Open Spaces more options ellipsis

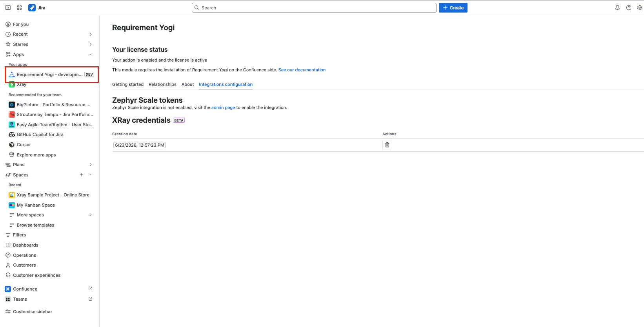(x=91, y=175)
